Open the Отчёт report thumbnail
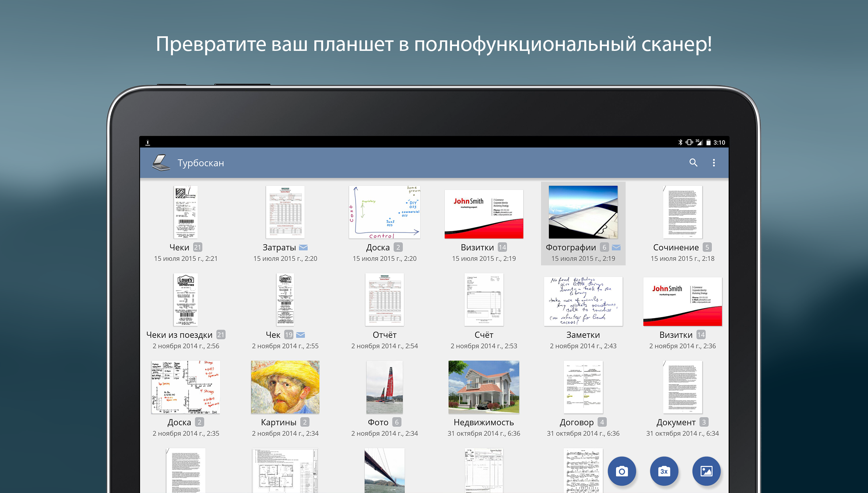The width and height of the screenshot is (868, 493). (x=384, y=299)
